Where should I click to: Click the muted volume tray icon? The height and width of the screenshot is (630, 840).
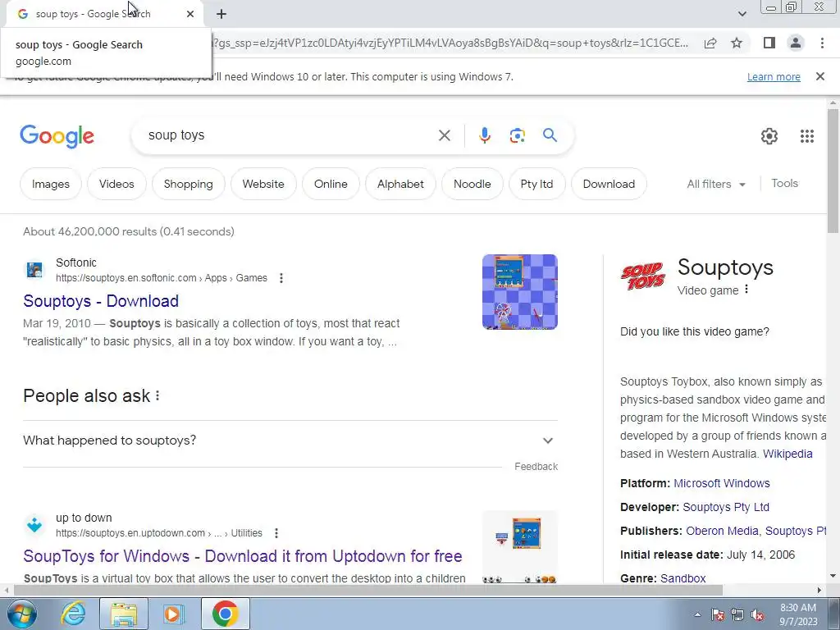click(x=757, y=615)
